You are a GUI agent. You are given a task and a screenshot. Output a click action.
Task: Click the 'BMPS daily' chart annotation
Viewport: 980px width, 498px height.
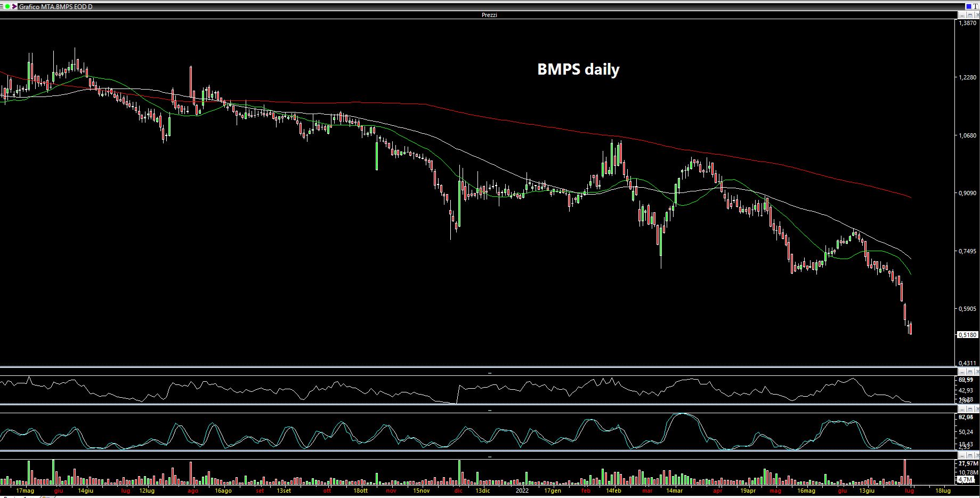click(x=578, y=69)
